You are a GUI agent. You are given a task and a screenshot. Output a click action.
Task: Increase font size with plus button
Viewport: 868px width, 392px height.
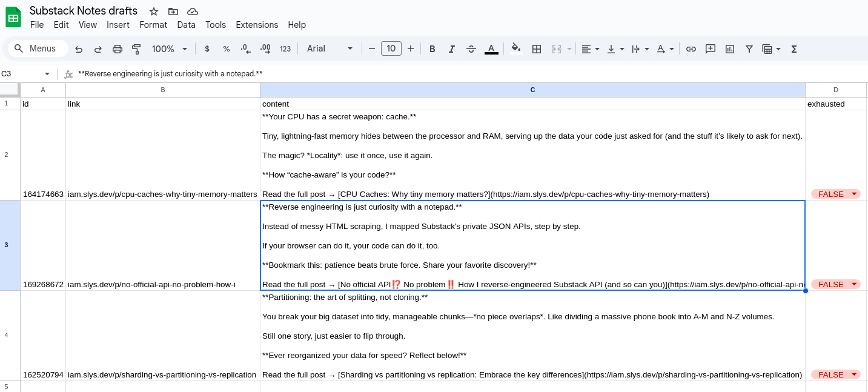[x=411, y=48]
